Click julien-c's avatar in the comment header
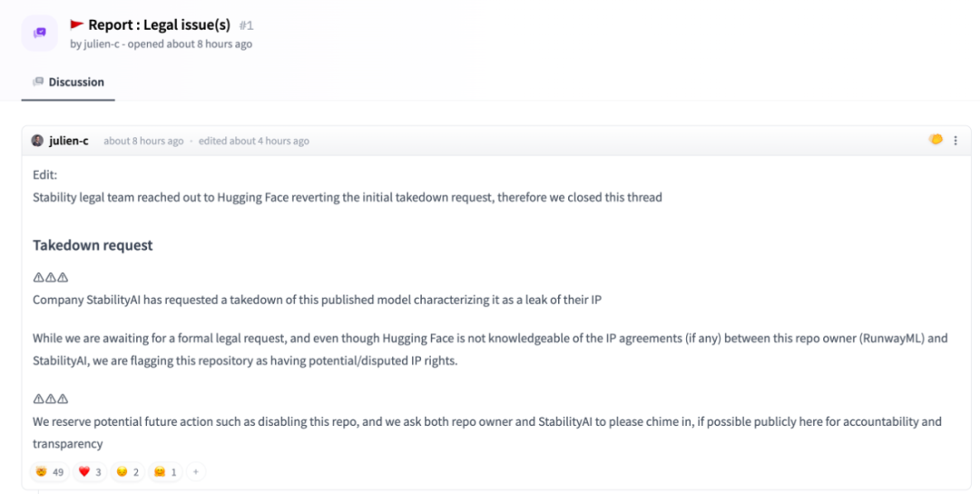The height and width of the screenshot is (494, 980). pos(37,141)
